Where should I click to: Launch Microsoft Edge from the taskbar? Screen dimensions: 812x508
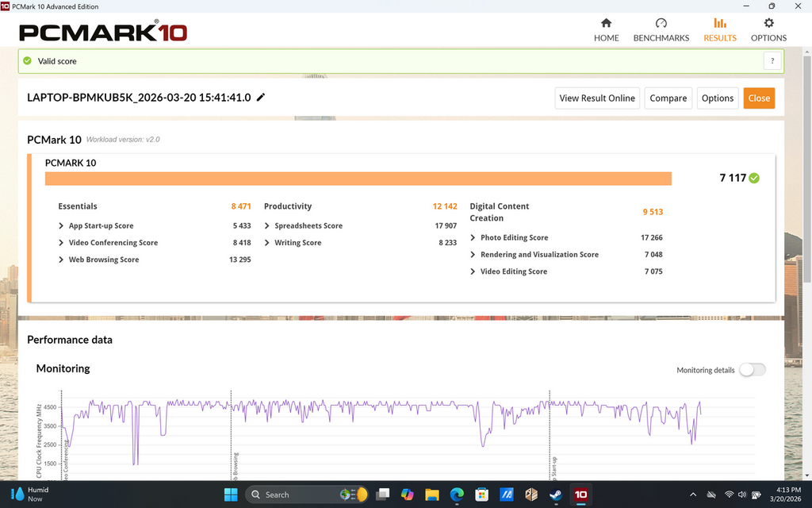pos(457,495)
